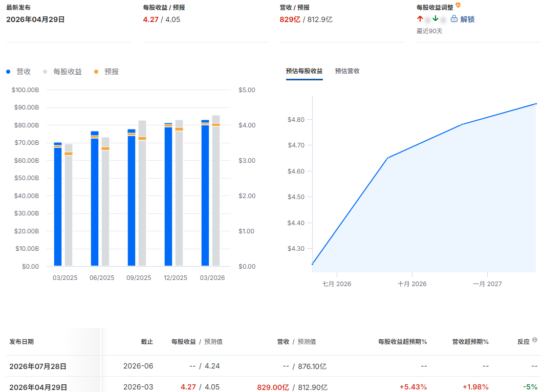This screenshot has width=545, height=392.
Task: Click the info icon beside 反应 header
Action: point(535,340)
